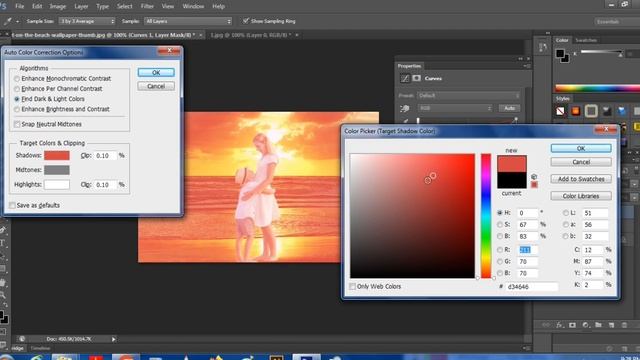Collapse the Properties panel with double arrows

520,59
